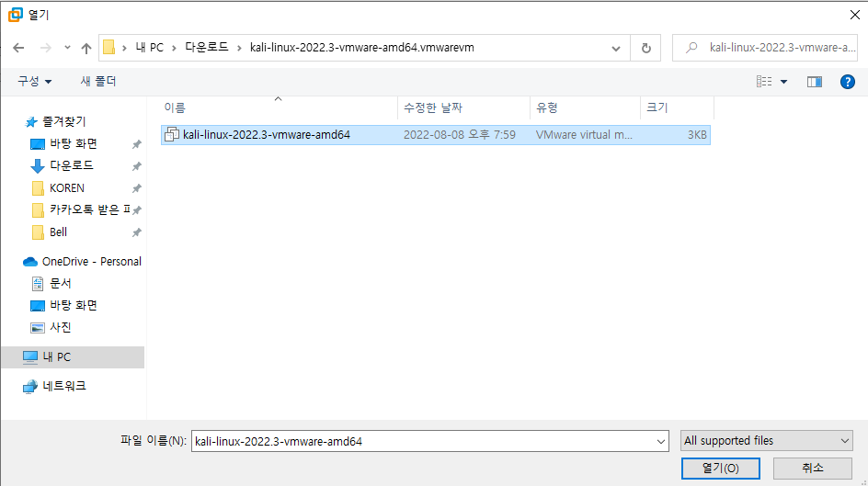Viewport: 868px width, 486px height.
Task: Click the 사진 picture icon
Action: click(38, 328)
